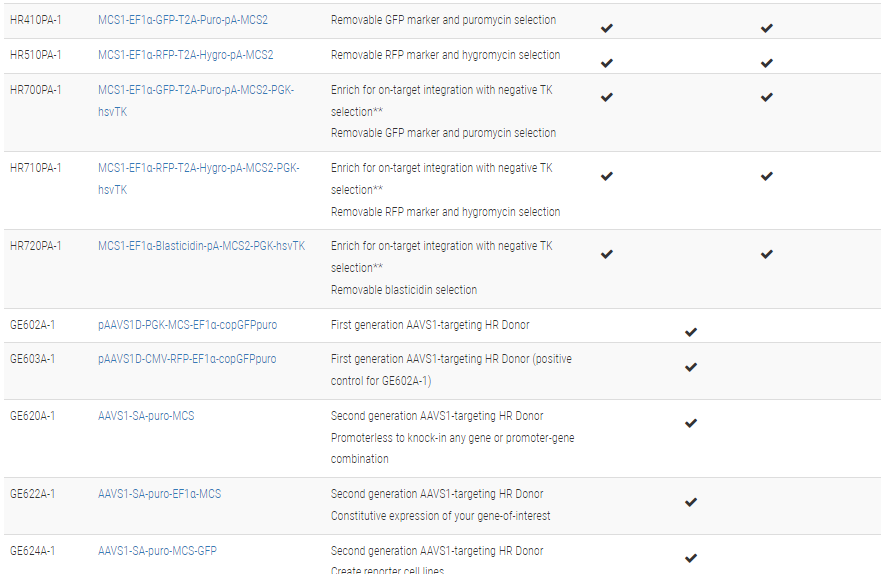Image resolution: width=883 pixels, height=574 pixels.
Task: Click the HR700PA-1 catalog number cell
Action: click(35, 90)
